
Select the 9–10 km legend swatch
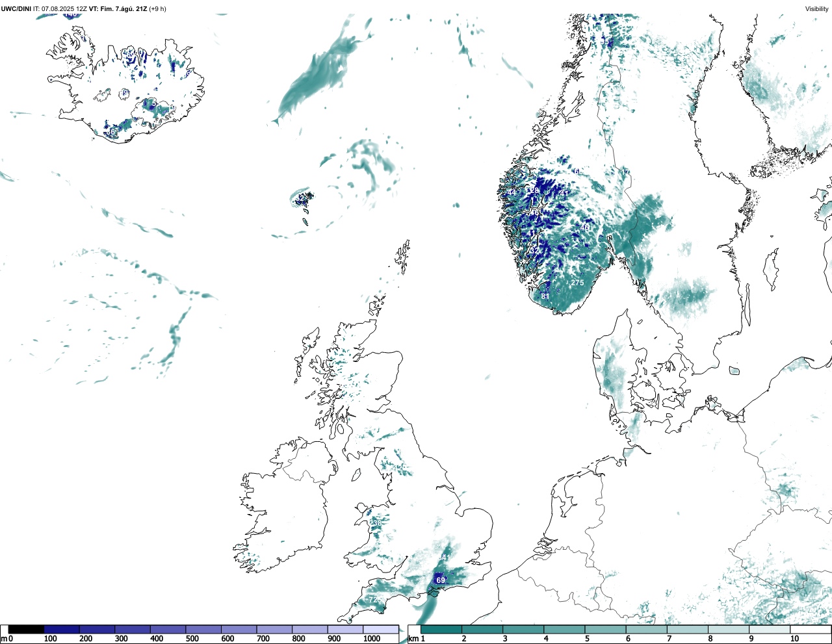click(769, 630)
